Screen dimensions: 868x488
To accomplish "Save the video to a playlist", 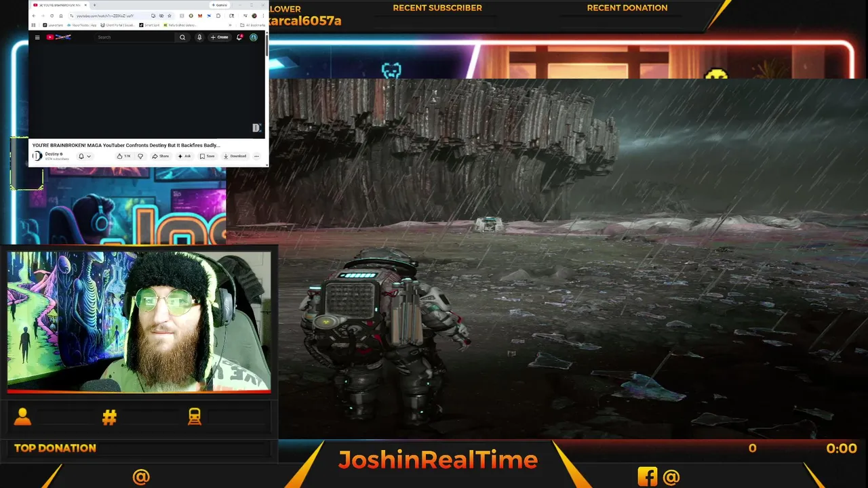I will pos(208,157).
